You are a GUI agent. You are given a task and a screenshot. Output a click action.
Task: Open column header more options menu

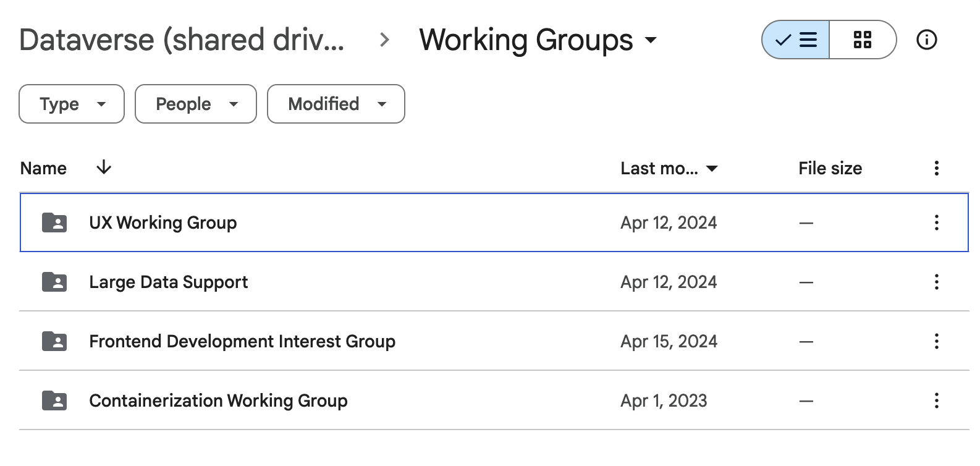[937, 168]
